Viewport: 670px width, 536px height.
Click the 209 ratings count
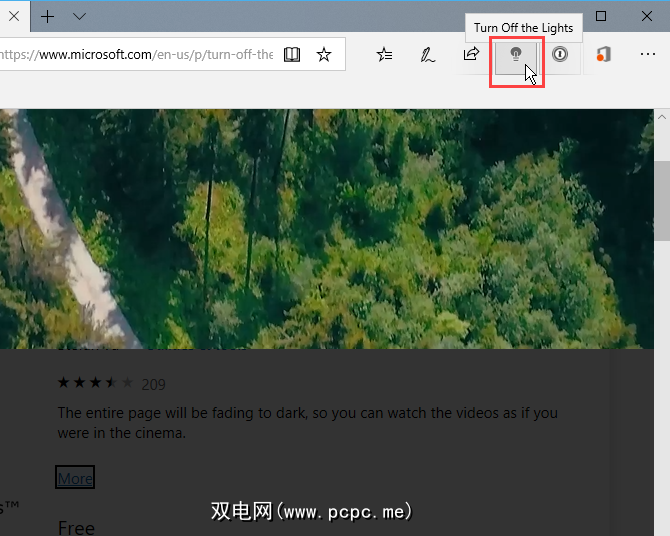point(153,385)
